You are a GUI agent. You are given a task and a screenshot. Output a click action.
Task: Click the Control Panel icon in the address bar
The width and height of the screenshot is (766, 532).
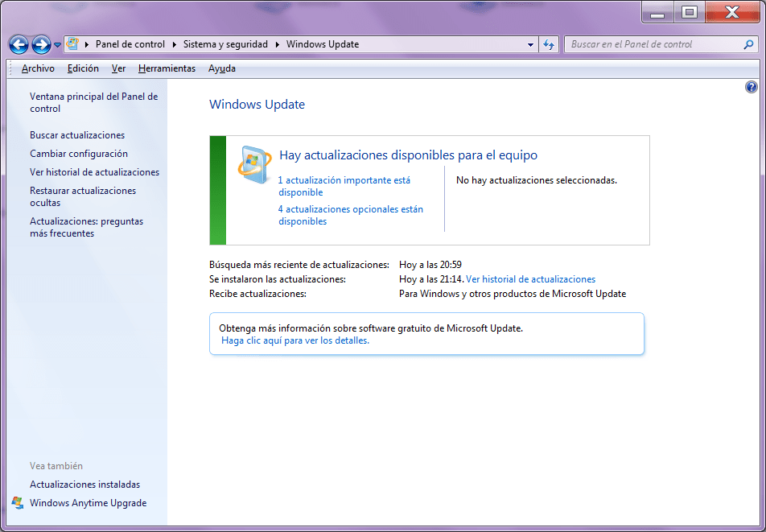[x=72, y=44]
